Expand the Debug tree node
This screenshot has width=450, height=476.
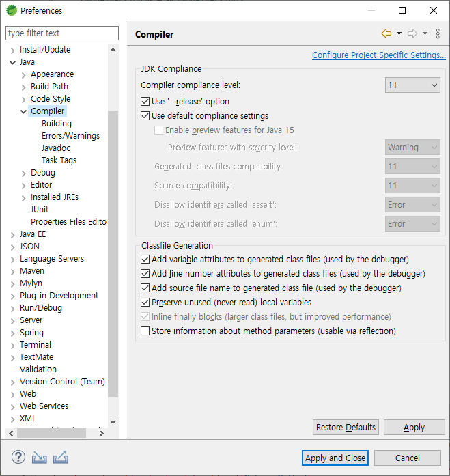[24, 173]
